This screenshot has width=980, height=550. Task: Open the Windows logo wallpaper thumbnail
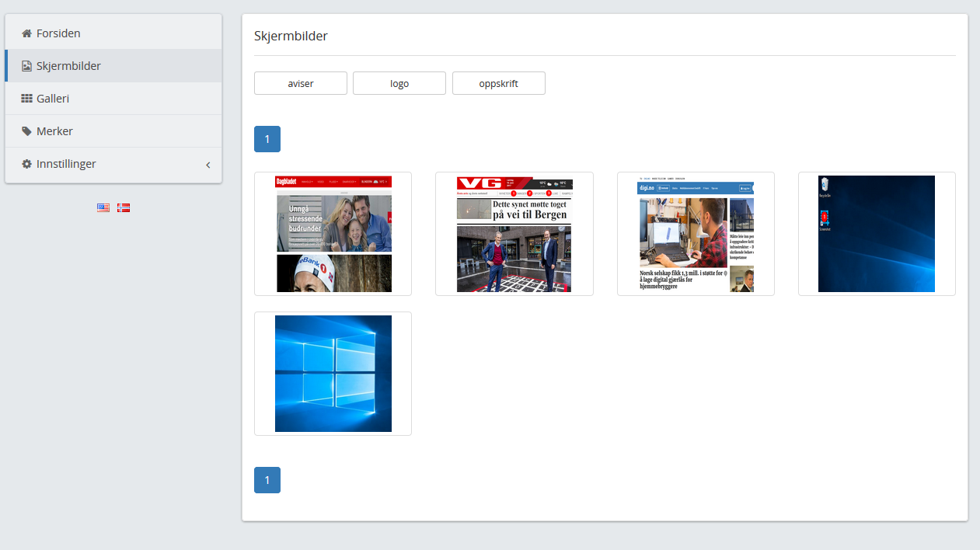click(x=333, y=374)
